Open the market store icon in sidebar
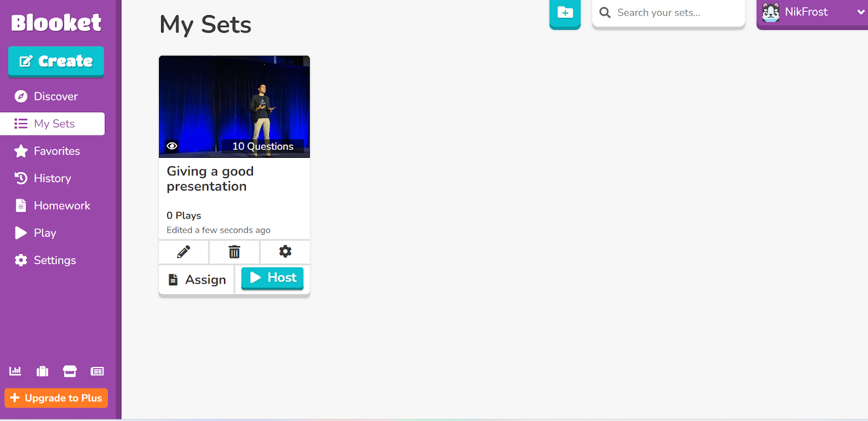 70,371
